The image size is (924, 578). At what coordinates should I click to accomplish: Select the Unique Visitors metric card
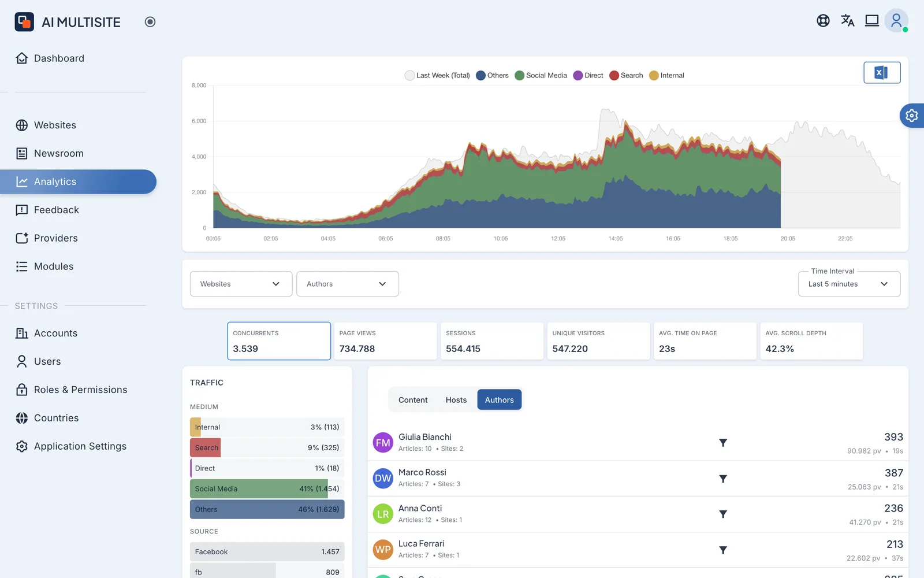(x=598, y=341)
